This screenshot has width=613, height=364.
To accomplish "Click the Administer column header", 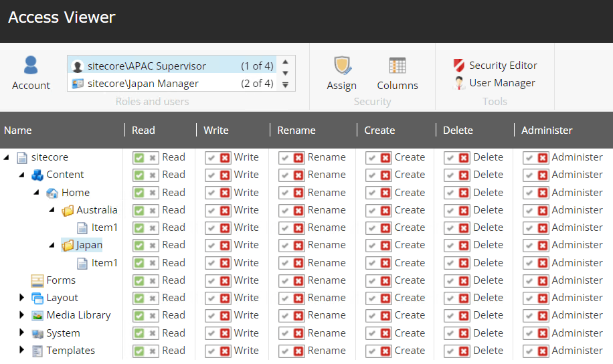I will coord(547,130).
